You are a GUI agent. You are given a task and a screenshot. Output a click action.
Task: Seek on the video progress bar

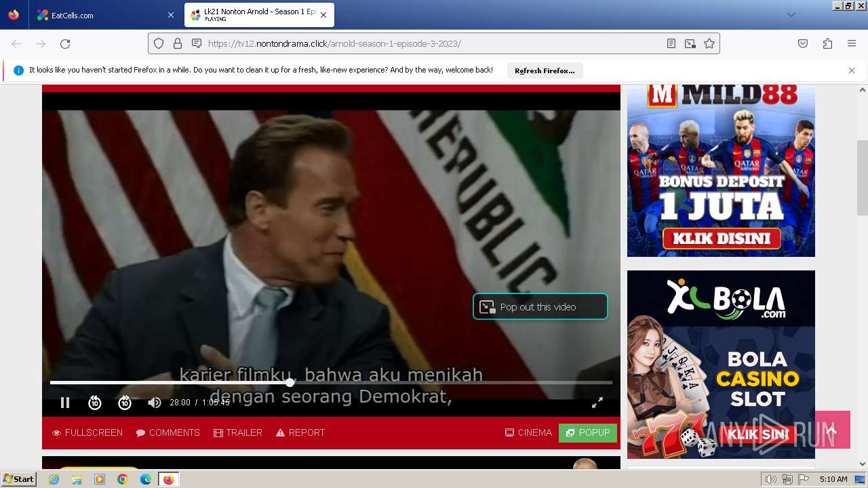[x=331, y=383]
